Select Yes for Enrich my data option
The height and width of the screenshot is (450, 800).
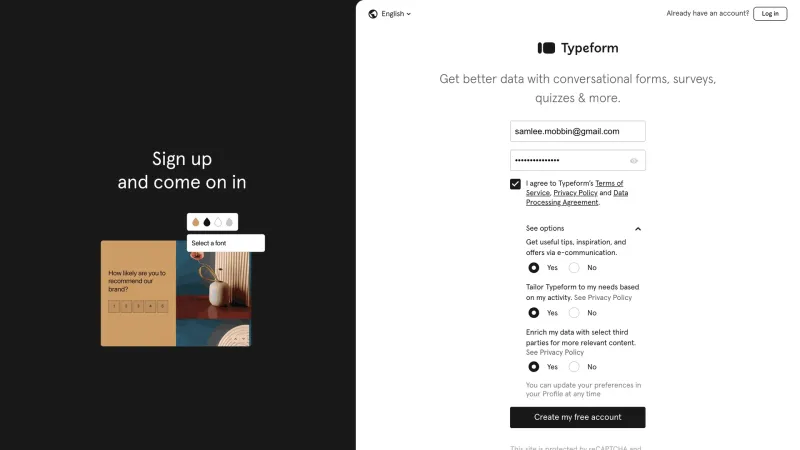tap(534, 367)
